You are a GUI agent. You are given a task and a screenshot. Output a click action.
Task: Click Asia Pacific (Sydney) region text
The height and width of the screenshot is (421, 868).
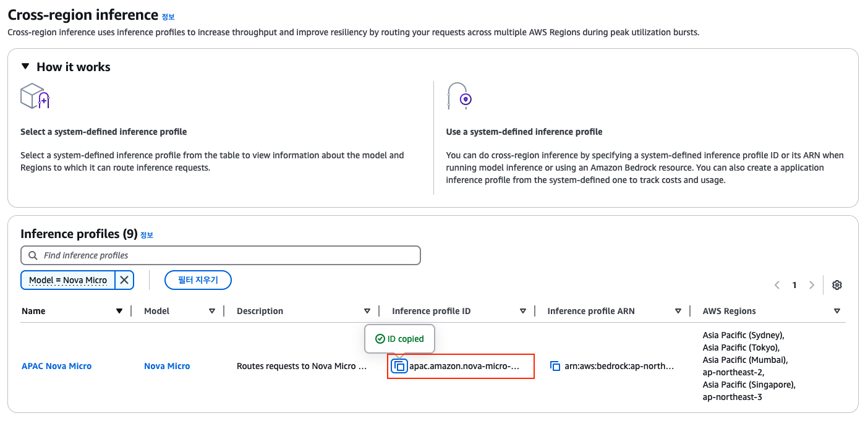743,335
